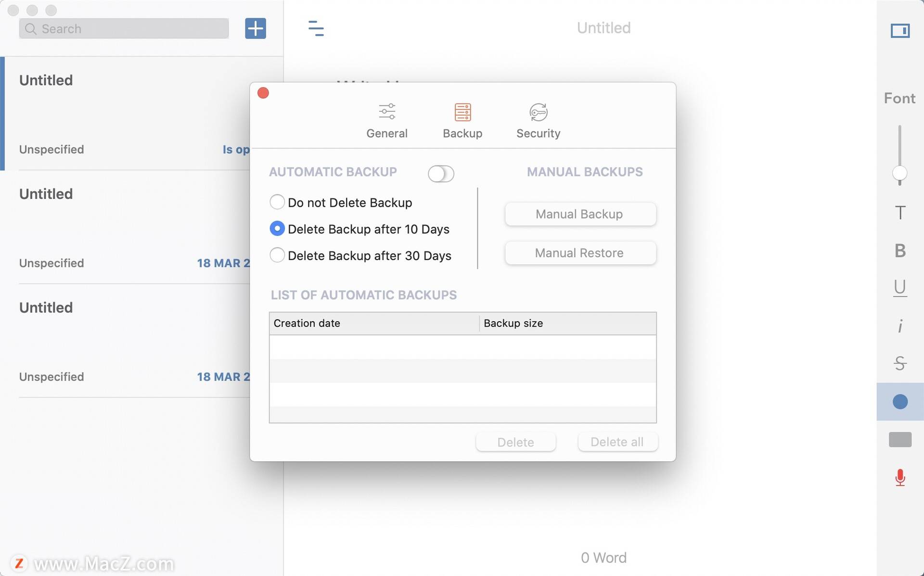924x576 pixels.
Task: Apply strikethrough formatting with S icon
Action: click(900, 363)
